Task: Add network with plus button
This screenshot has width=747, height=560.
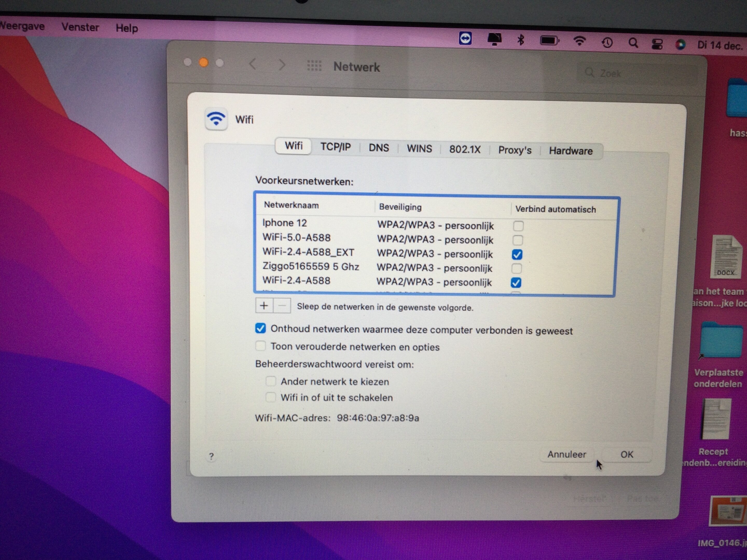Action: tap(264, 306)
